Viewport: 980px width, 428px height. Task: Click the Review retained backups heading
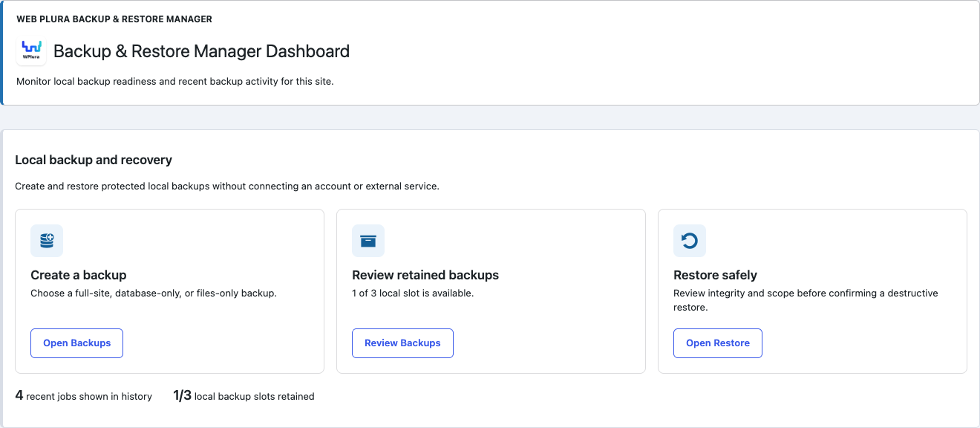pyautogui.click(x=425, y=275)
